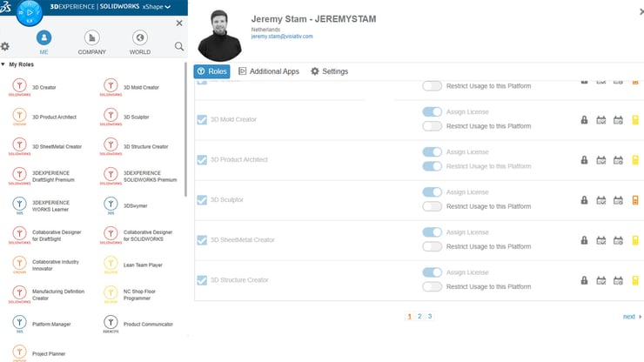Click the jeremy.stam@visiativ.com email link
Viewport: 644px width, 362px height.
[282, 37]
